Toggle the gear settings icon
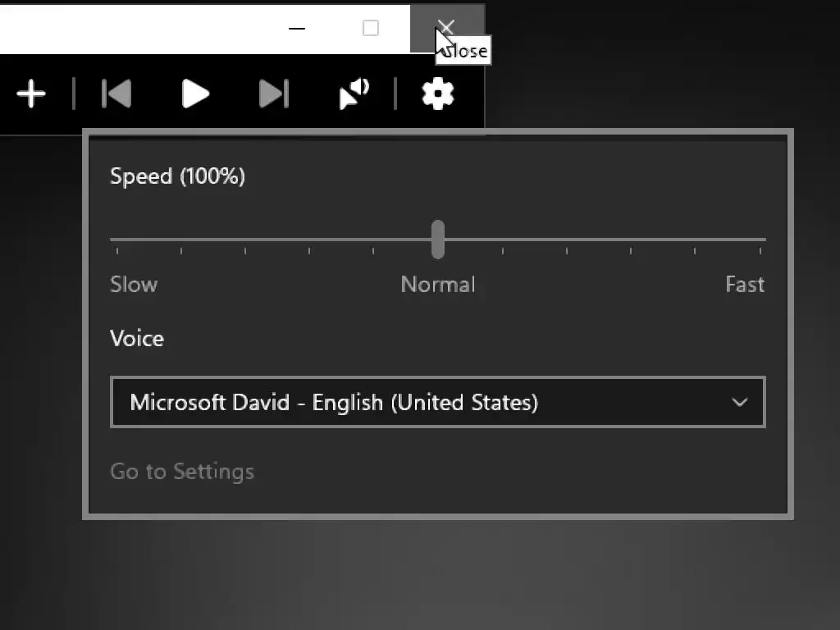This screenshot has width=840, height=630. click(438, 94)
